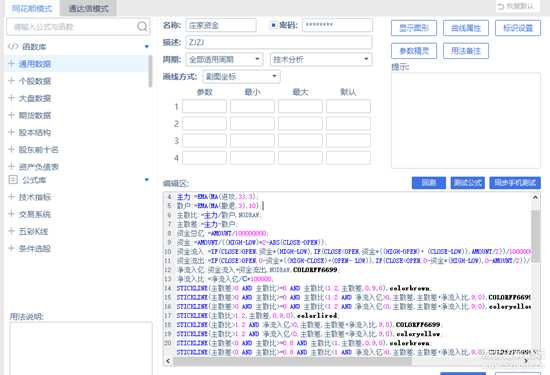Toggle the 密码 checkbox
This screenshot has height=375, width=550.
pos(274,25)
